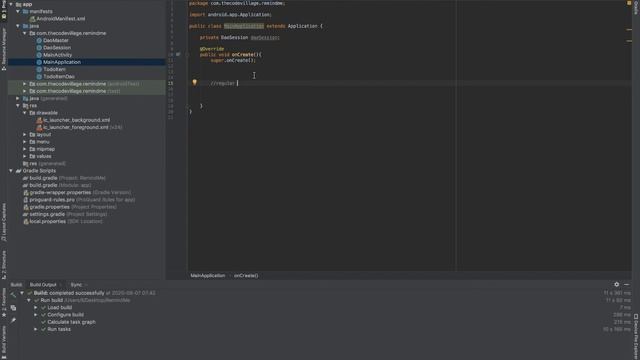Open the Build Variants side tab
Viewport: 640px width, 360px height.
tap(4, 341)
